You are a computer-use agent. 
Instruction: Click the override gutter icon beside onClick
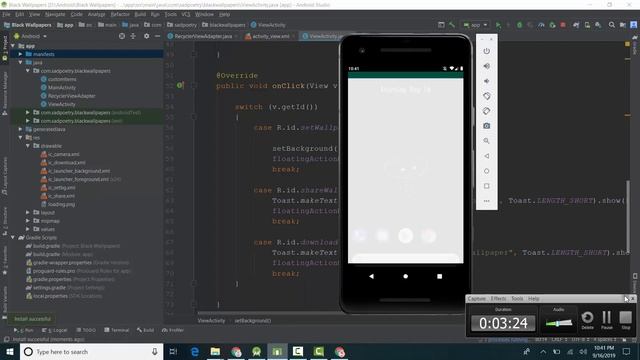coord(180,85)
